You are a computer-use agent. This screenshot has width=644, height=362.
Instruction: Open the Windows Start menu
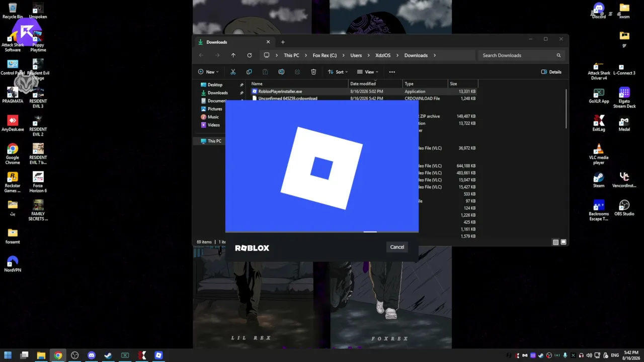point(8,355)
